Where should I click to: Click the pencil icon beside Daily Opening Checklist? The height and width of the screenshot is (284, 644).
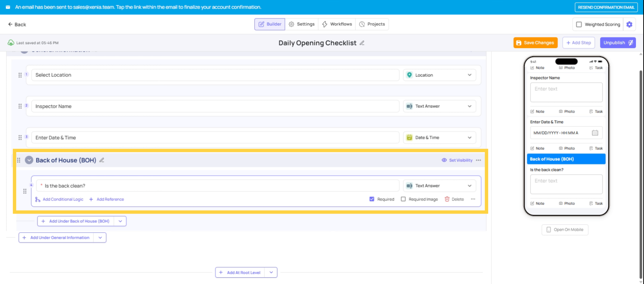click(362, 43)
